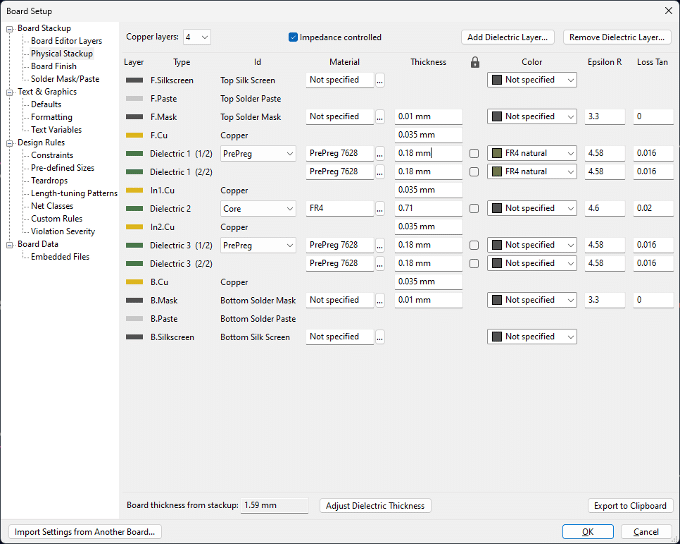This screenshot has width=680, height=544.
Task: Click the browse button for B.Silkscreen material
Action: pos(380,337)
